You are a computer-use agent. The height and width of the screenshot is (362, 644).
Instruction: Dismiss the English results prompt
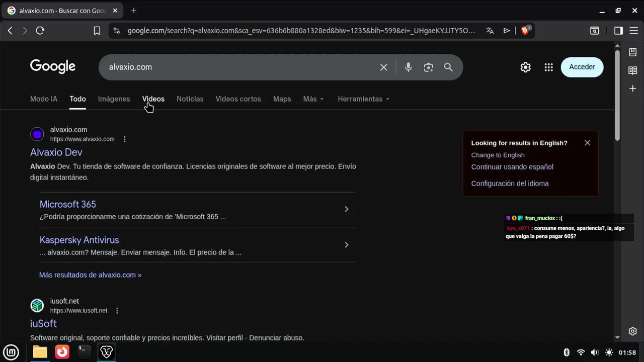587,143
